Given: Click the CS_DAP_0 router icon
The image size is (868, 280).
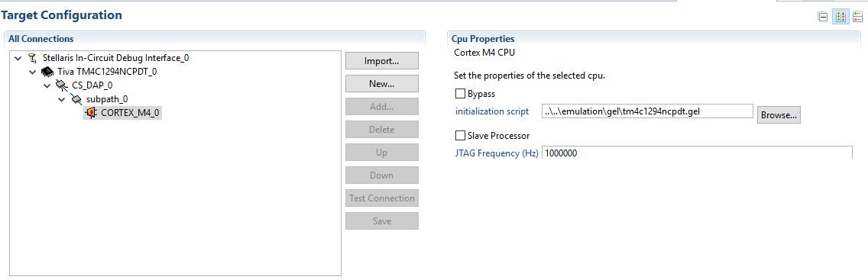Looking at the screenshot, I should [x=62, y=85].
